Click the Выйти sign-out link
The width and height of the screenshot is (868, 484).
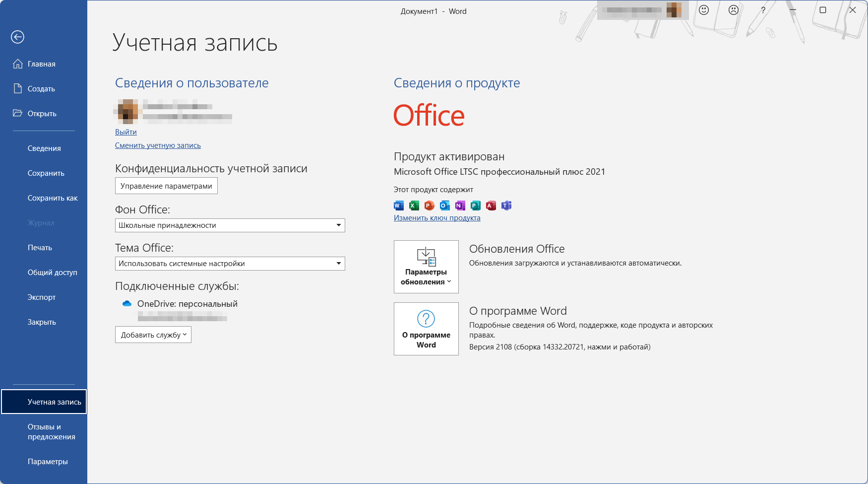tap(126, 132)
